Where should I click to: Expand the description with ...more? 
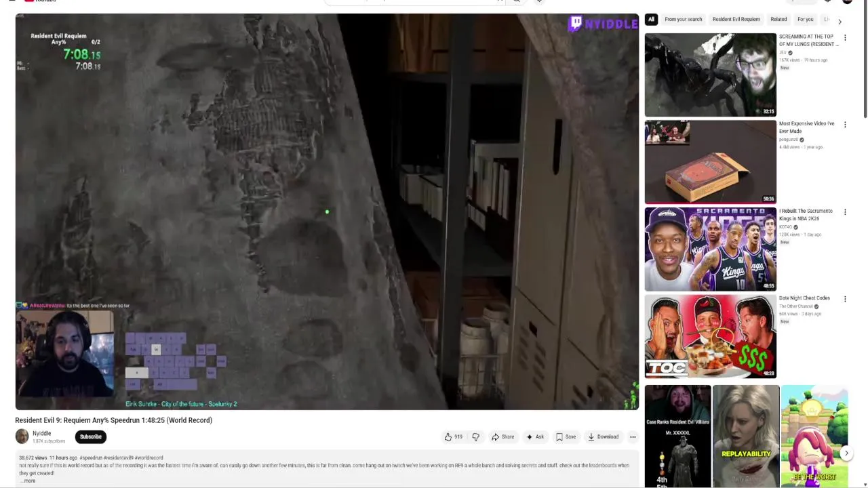pos(28,481)
